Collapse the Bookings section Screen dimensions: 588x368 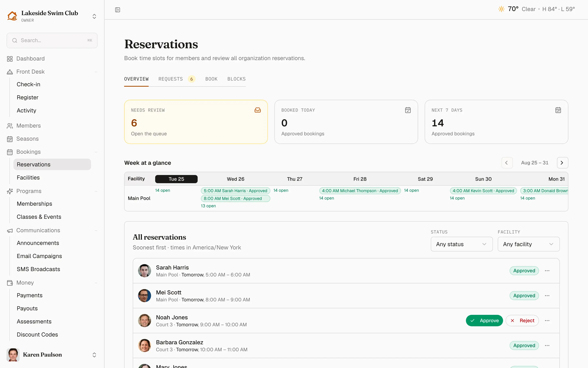96,152
